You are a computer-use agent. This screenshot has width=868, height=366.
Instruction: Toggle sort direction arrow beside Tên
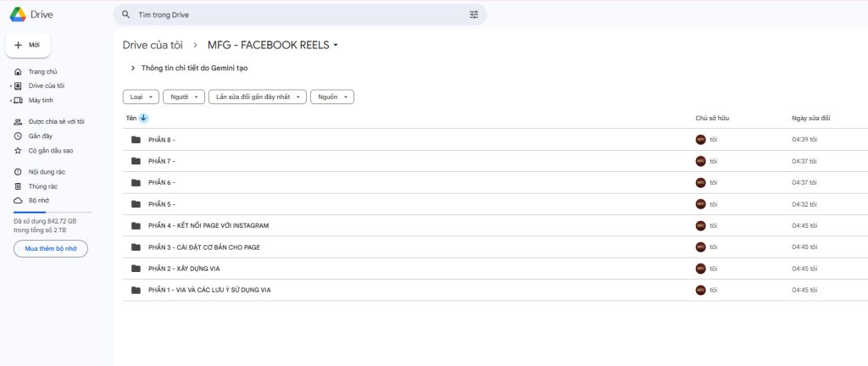143,118
